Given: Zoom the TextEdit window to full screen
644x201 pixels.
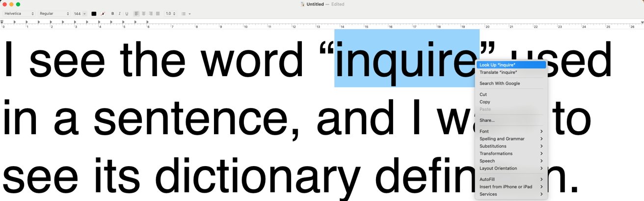Looking at the screenshot, I should 18,4.
